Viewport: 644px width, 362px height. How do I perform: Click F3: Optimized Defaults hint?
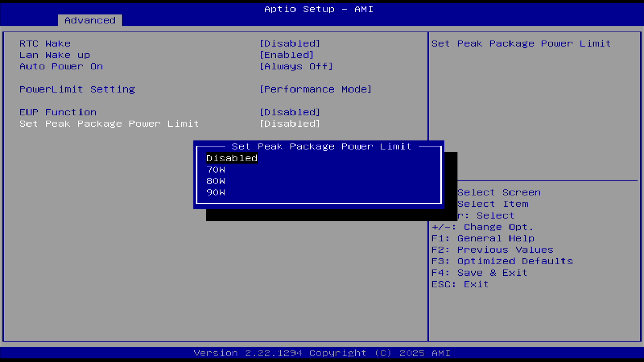[x=502, y=261]
